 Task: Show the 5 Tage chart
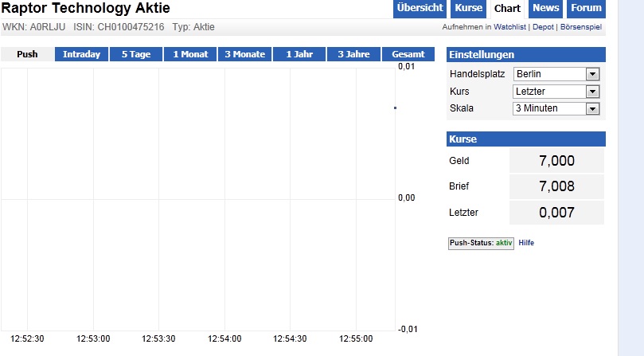[136, 54]
